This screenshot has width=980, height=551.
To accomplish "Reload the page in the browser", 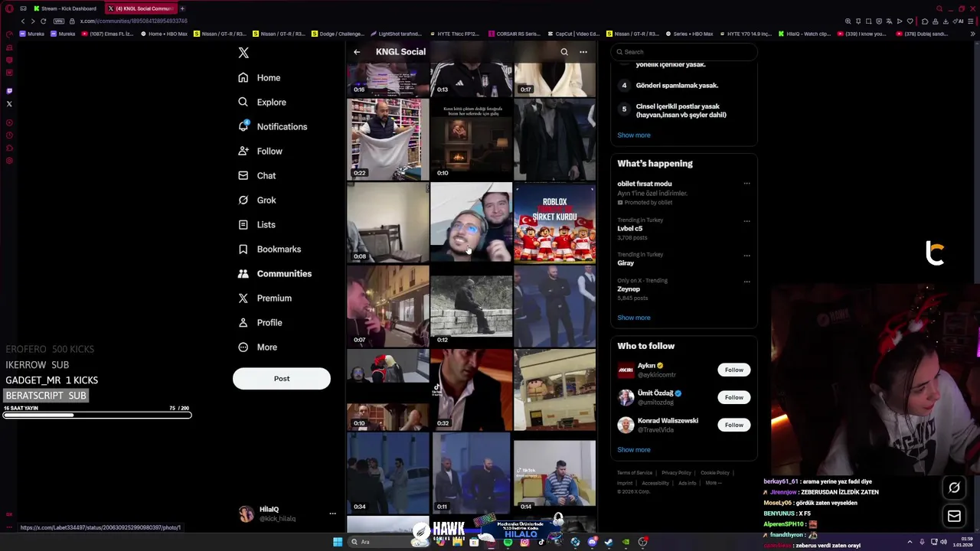I will click(x=43, y=21).
